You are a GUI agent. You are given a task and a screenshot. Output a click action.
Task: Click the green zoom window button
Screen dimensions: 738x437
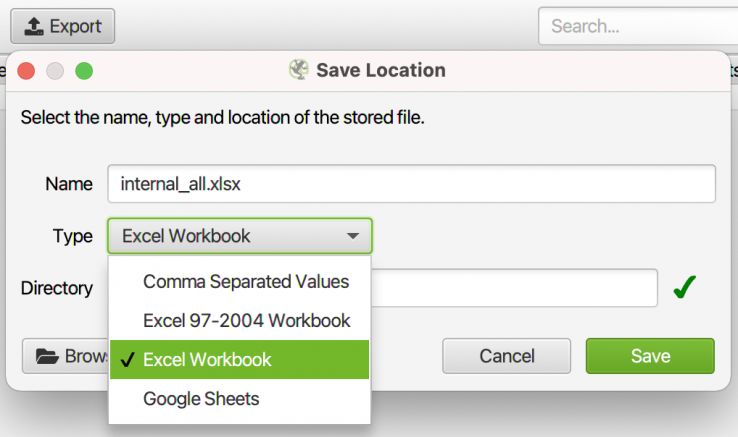84,71
